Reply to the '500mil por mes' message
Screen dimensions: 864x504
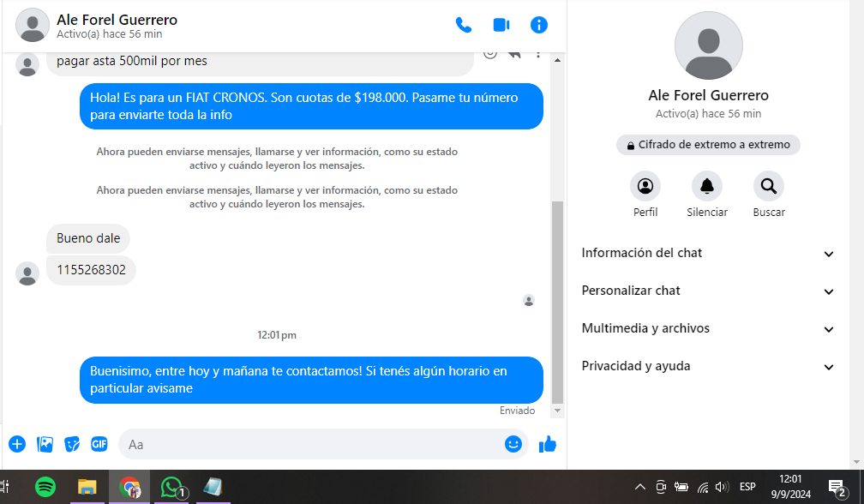[x=514, y=53]
